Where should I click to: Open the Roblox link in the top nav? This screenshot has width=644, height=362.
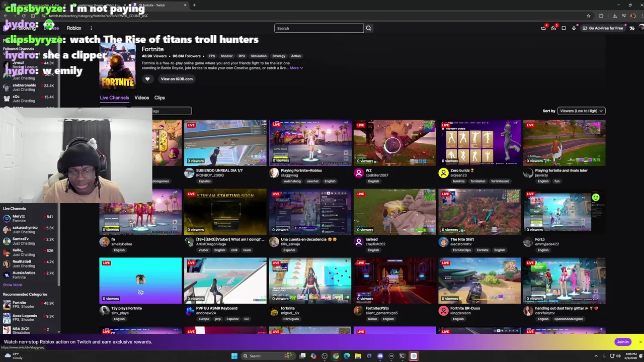74,28
